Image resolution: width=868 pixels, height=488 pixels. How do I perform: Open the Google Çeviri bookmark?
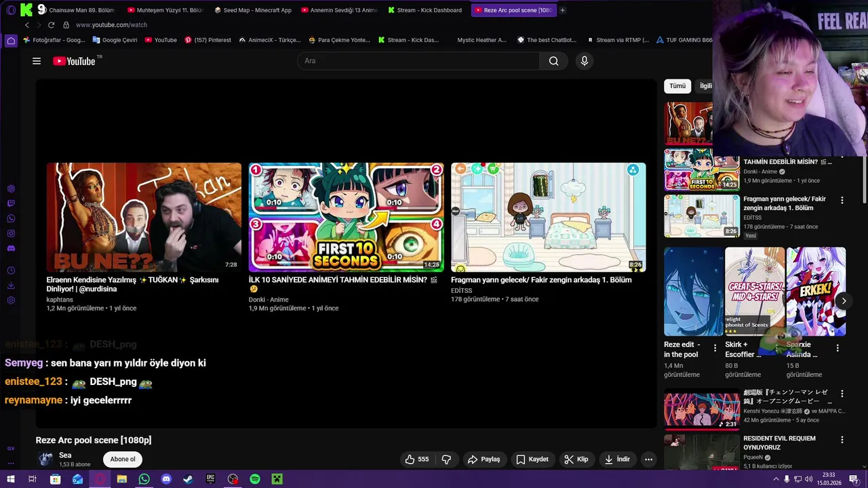click(114, 40)
